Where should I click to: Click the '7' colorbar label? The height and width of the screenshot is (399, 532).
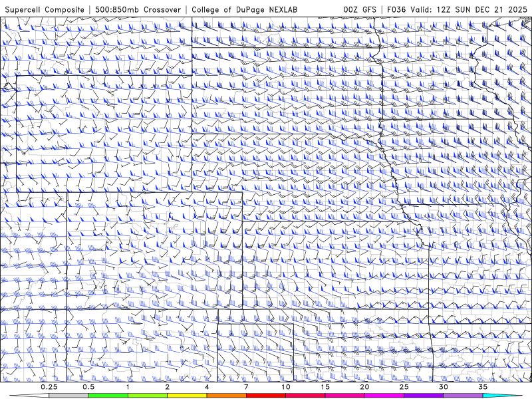pyautogui.click(x=246, y=387)
